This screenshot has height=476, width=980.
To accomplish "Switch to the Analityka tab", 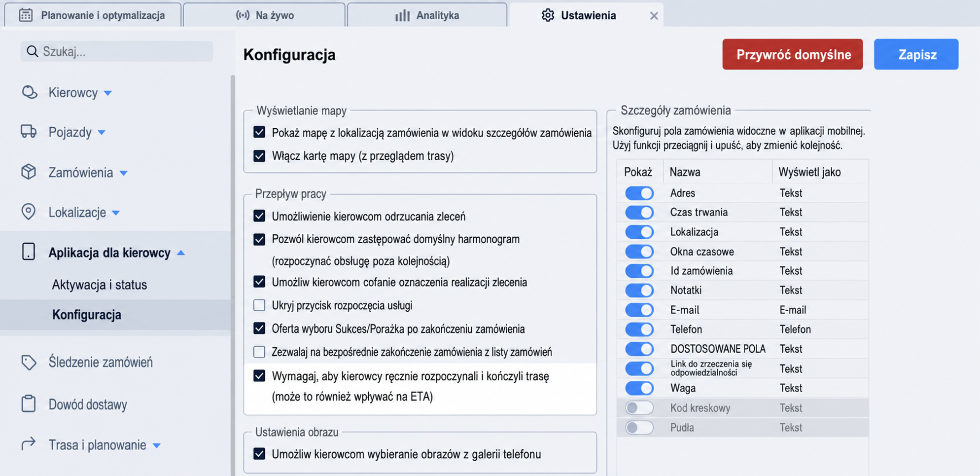I will tap(427, 15).
